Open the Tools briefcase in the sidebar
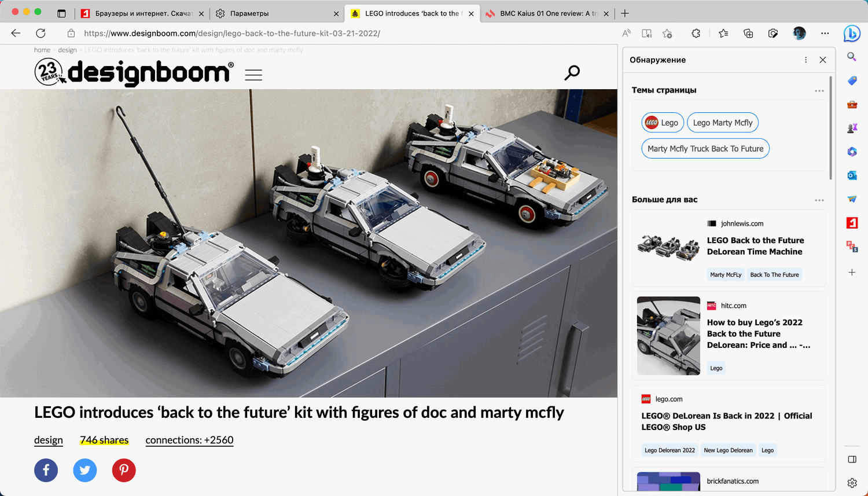 pos(852,104)
